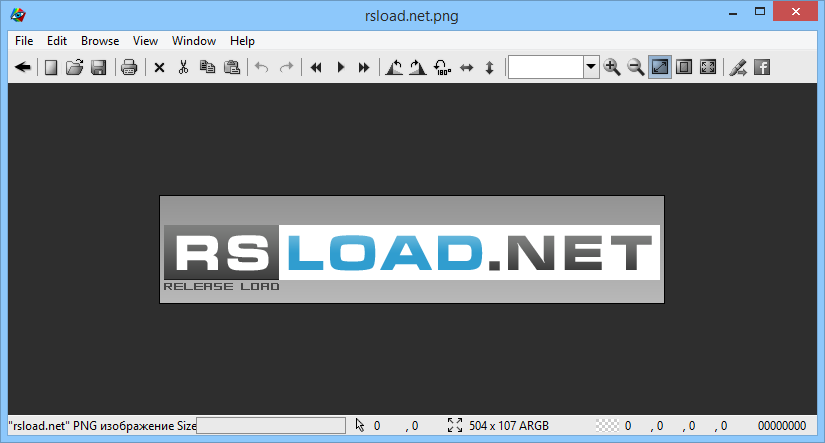825x443 pixels.
Task: Go to previous image
Action: pos(316,67)
